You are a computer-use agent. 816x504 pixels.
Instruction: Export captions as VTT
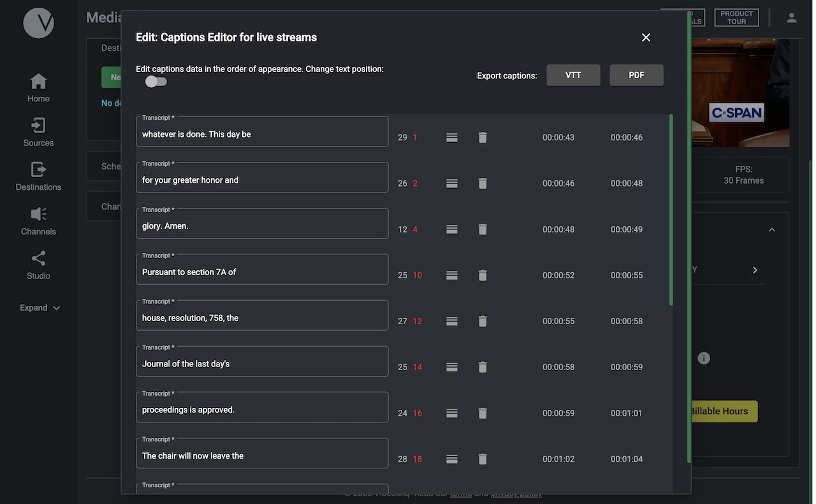click(x=573, y=75)
